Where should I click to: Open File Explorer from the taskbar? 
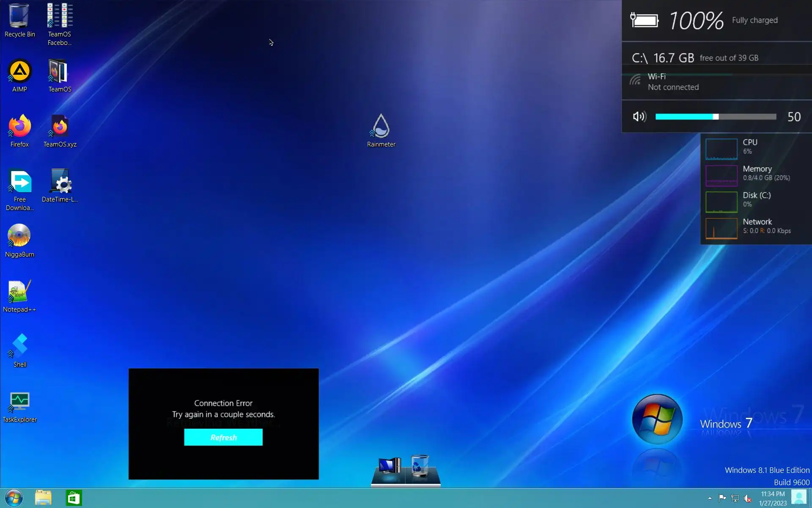43,498
